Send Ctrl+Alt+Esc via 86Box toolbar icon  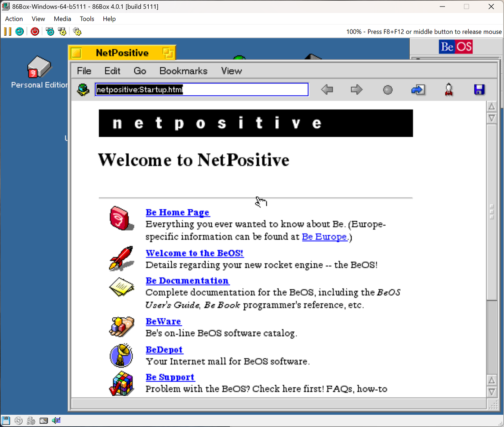62,32
